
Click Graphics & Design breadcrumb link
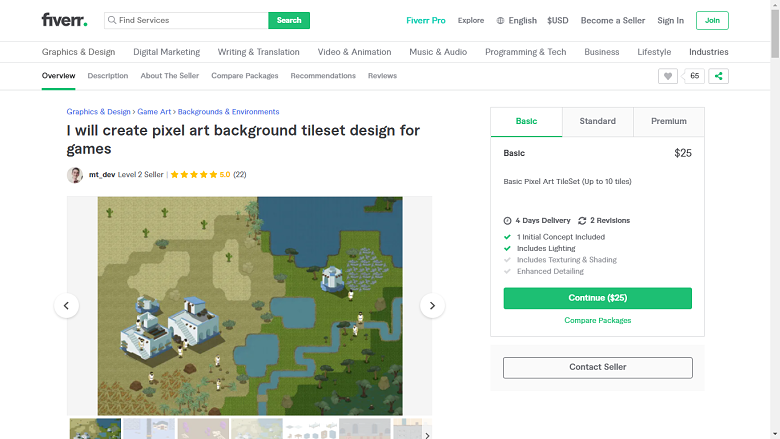click(98, 112)
